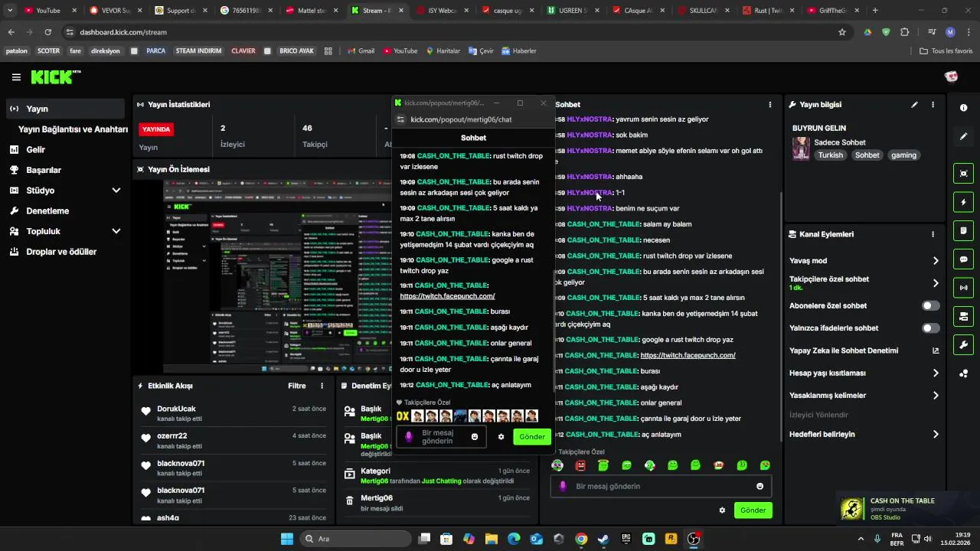
Task: Open Hedefleri belirleyin arrow
Action: point(936,435)
